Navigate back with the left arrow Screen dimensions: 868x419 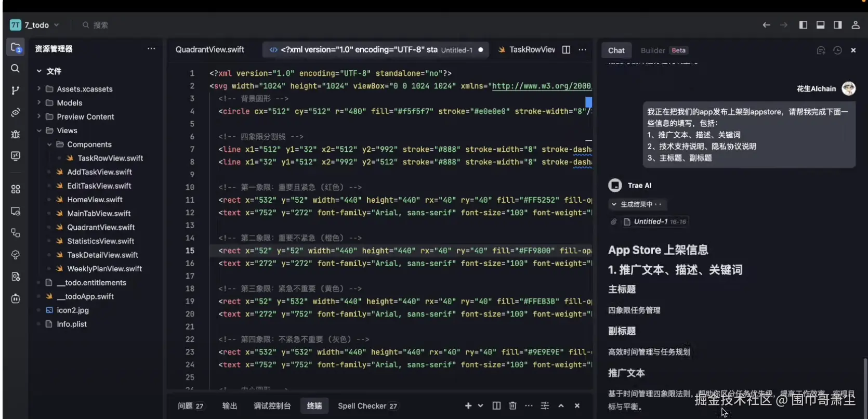(x=766, y=25)
